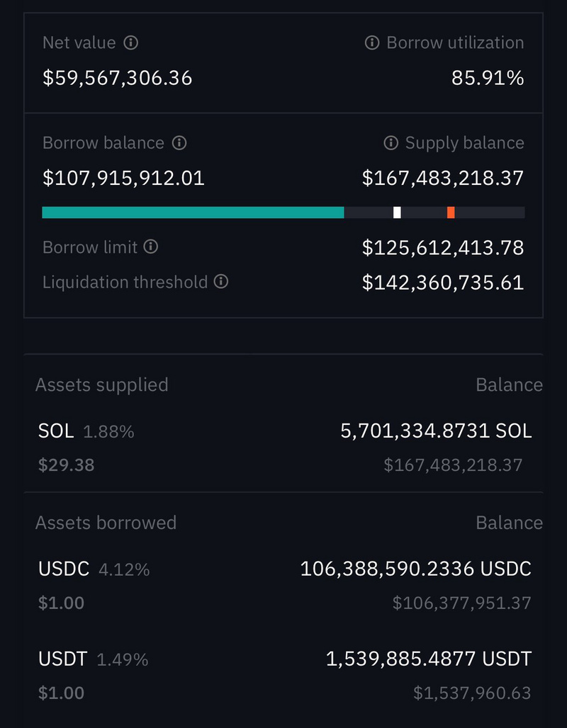Click the 5,701,334.8731 SOL balance
The image size is (567, 728).
pyautogui.click(x=436, y=431)
